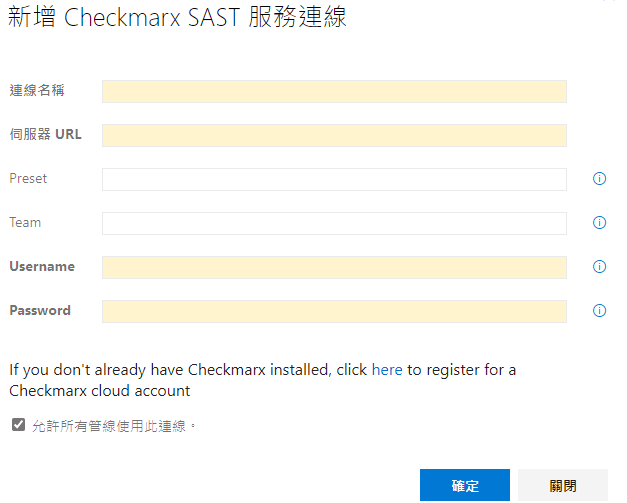Click the Password entry field
The width and height of the screenshot is (627, 503).
(334, 311)
